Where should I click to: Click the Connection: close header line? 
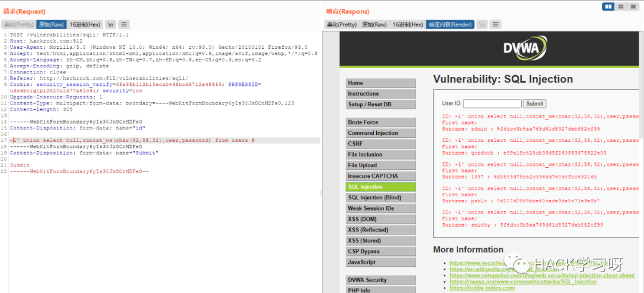click(38, 72)
